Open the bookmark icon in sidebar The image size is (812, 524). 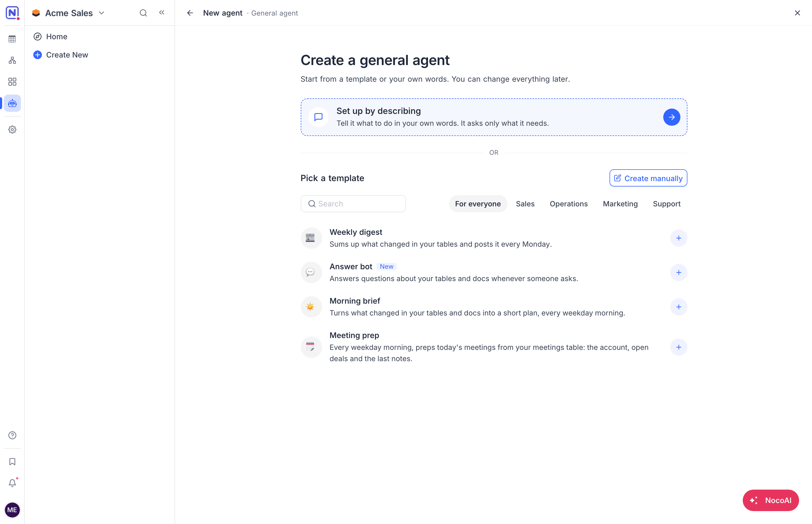12,462
